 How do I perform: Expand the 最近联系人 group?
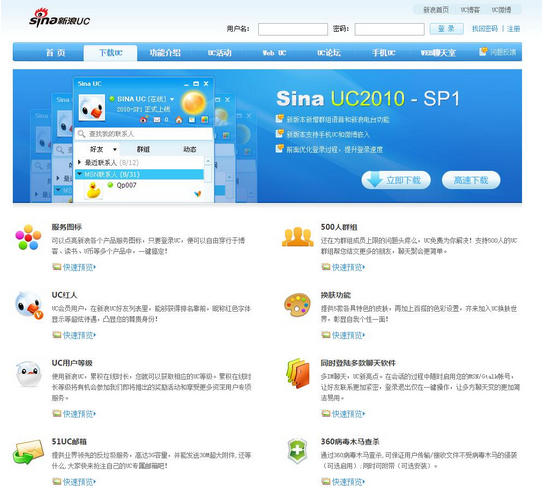pyautogui.click(x=80, y=162)
